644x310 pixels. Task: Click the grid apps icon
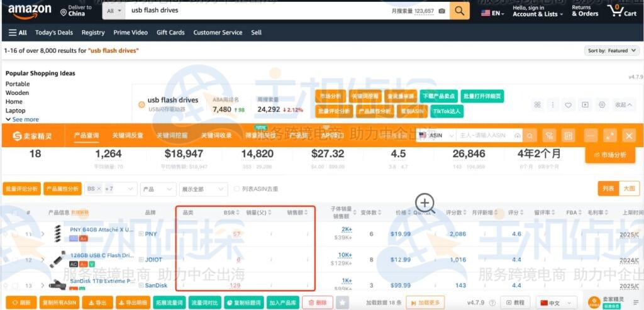point(537,105)
